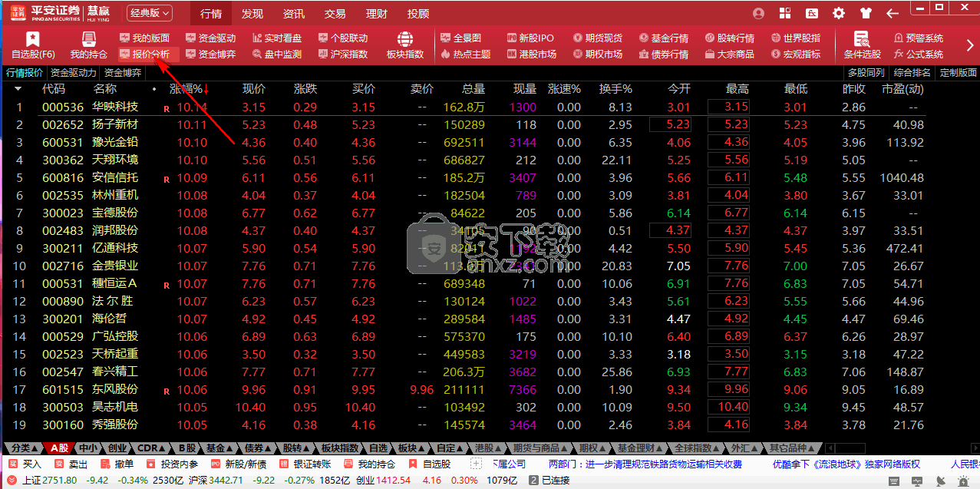Expand toolbar with right chevron
980x489 pixels.
(970, 45)
